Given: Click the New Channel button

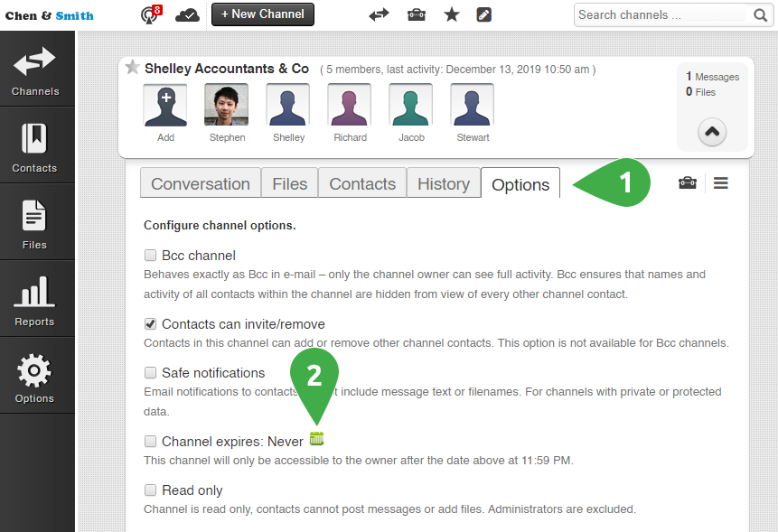Looking at the screenshot, I should 262,14.
